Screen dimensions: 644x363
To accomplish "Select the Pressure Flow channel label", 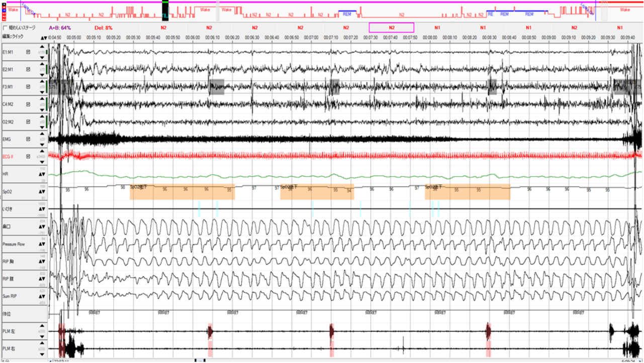I will tap(14, 244).
